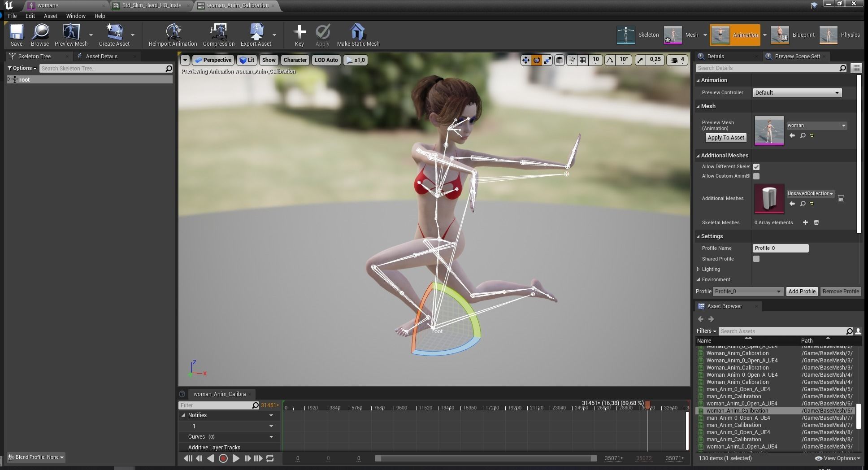Select the scale gizmo tool
Image resolution: width=868 pixels, height=470 pixels.
[x=547, y=60]
